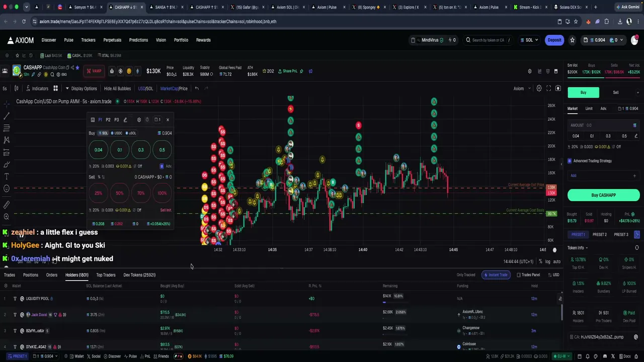
Task: Open the EU-W region selector
Action: coord(561,356)
